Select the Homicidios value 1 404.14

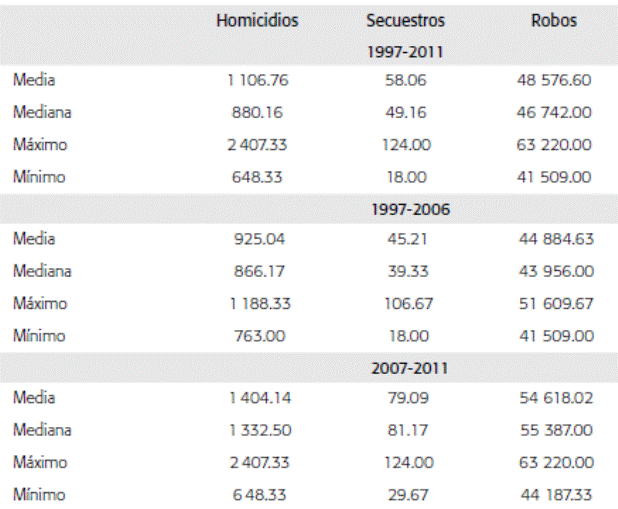click(257, 399)
